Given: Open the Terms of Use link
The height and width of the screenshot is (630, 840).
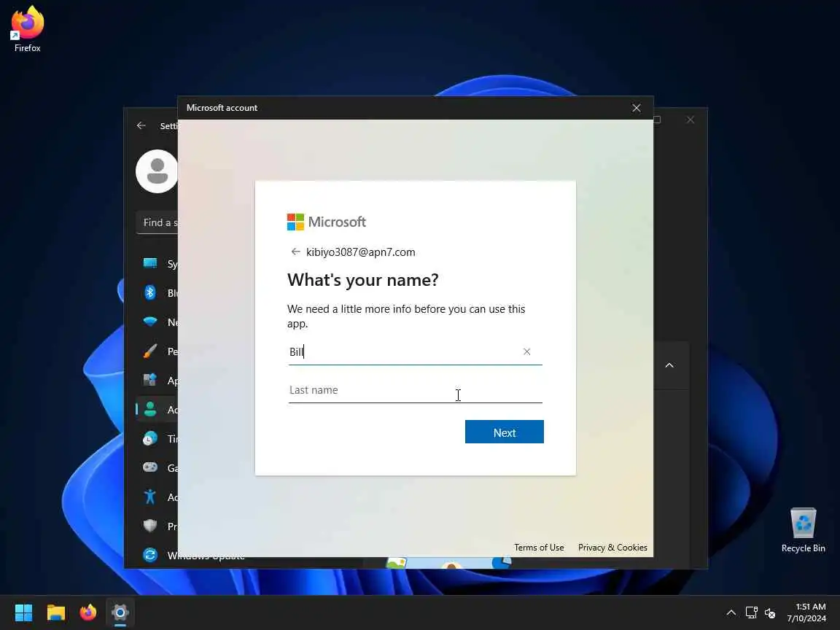Looking at the screenshot, I should pos(539,548).
